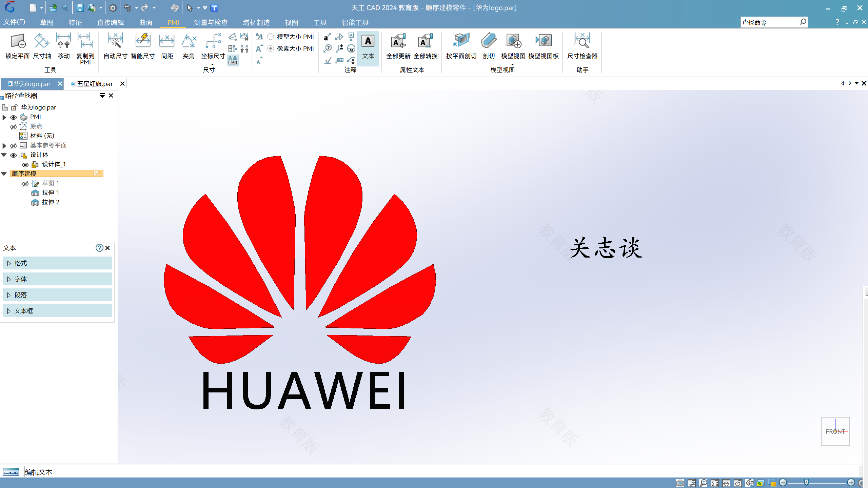Click the zoom out minus icon in status bar
Image resolution: width=868 pixels, height=488 pixels.
click(x=783, y=483)
